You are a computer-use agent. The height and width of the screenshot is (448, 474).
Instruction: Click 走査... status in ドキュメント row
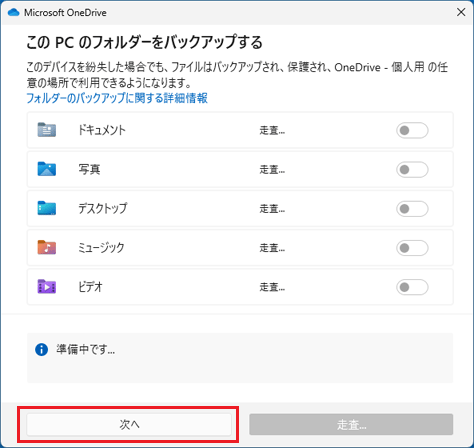pos(272,130)
